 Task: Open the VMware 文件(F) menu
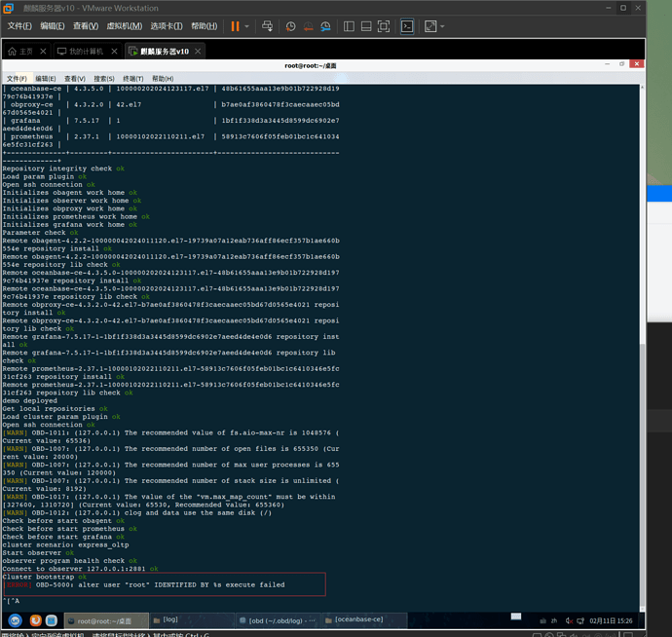pos(19,26)
